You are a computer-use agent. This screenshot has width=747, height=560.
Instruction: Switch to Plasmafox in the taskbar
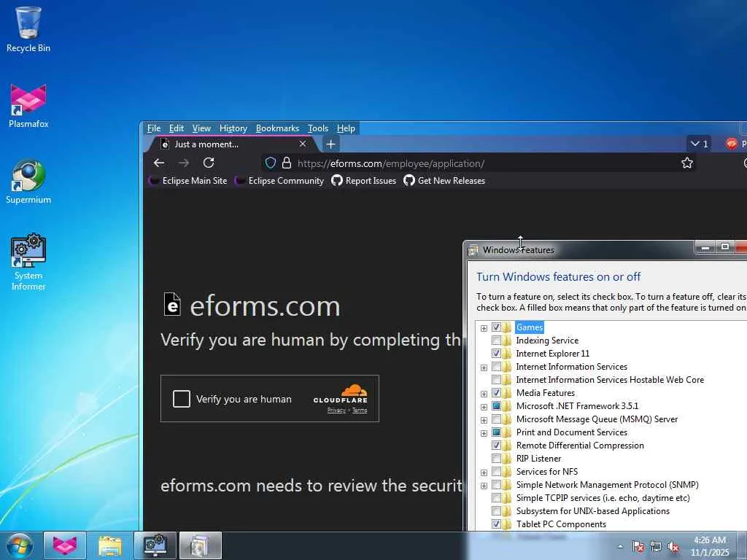click(65, 545)
